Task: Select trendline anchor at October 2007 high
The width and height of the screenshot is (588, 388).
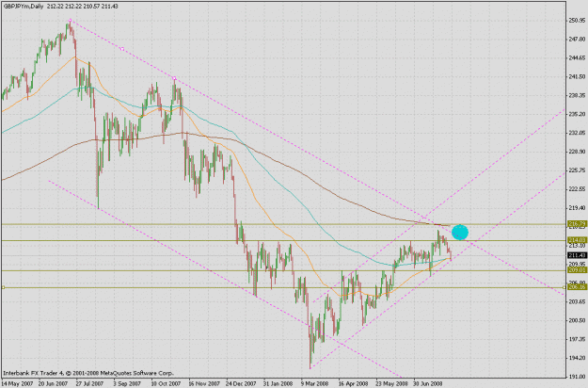Action: (174, 78)
